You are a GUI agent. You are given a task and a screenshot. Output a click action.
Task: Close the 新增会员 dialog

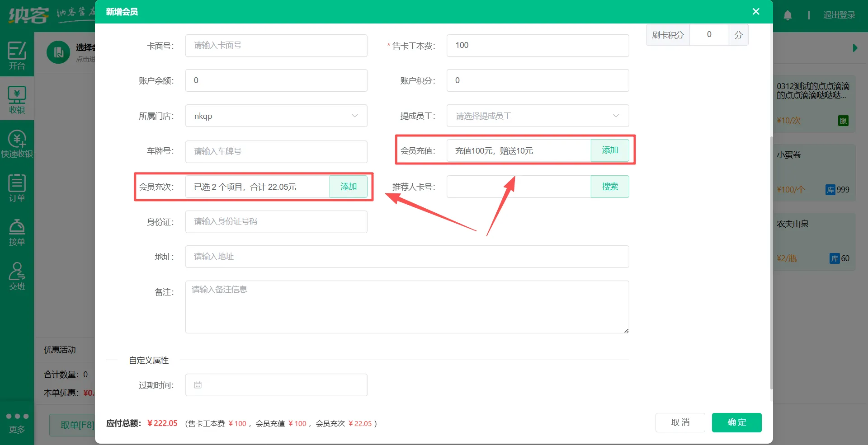[756, 12]
